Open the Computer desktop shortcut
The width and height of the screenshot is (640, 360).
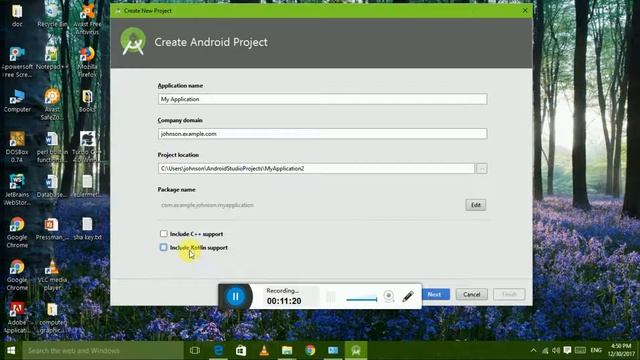17,101
